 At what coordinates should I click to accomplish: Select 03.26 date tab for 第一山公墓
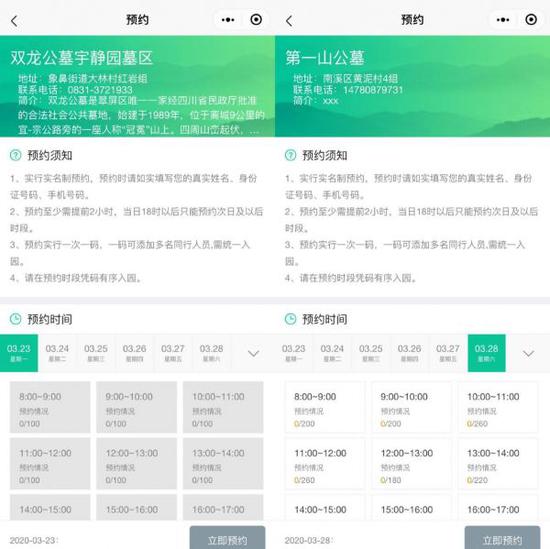coord(409,353)
